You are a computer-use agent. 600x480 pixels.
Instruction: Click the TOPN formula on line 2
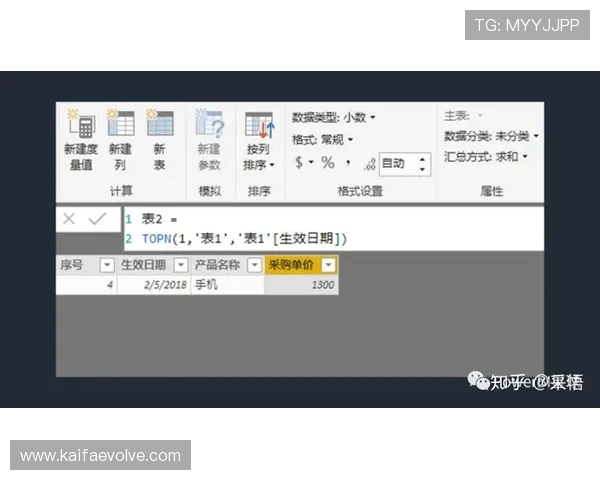click(x=244, y=239)
